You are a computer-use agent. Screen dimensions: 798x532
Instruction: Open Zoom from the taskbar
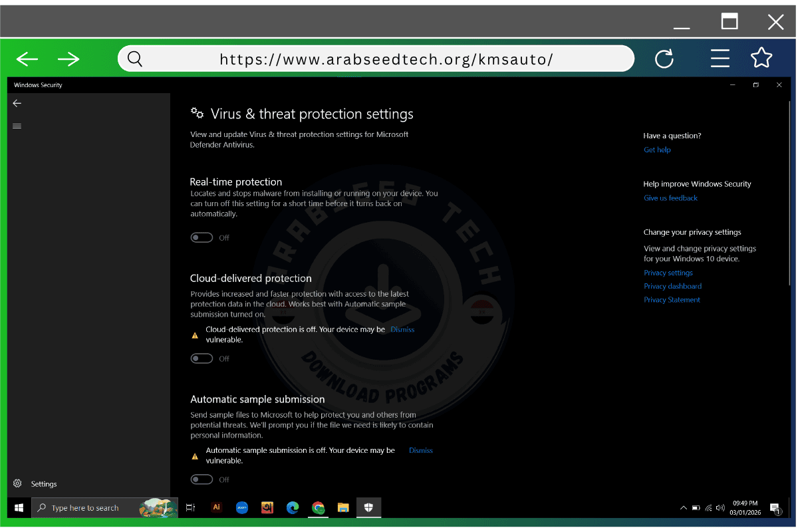click(241, 507)
